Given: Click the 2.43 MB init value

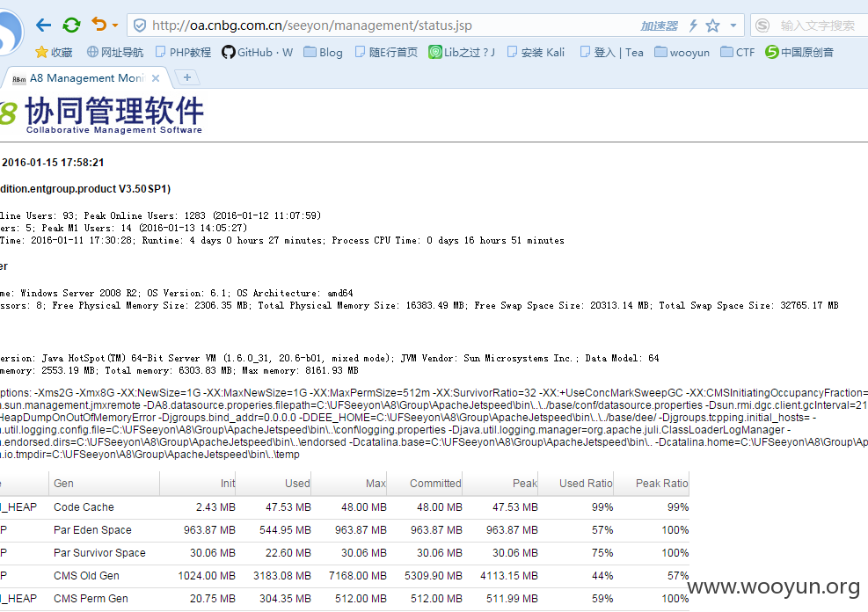Looking at the screenshot, I should 215,506.
